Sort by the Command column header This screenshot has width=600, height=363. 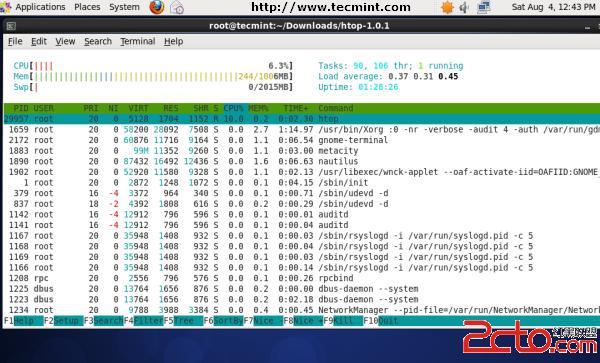click(336, 108)
